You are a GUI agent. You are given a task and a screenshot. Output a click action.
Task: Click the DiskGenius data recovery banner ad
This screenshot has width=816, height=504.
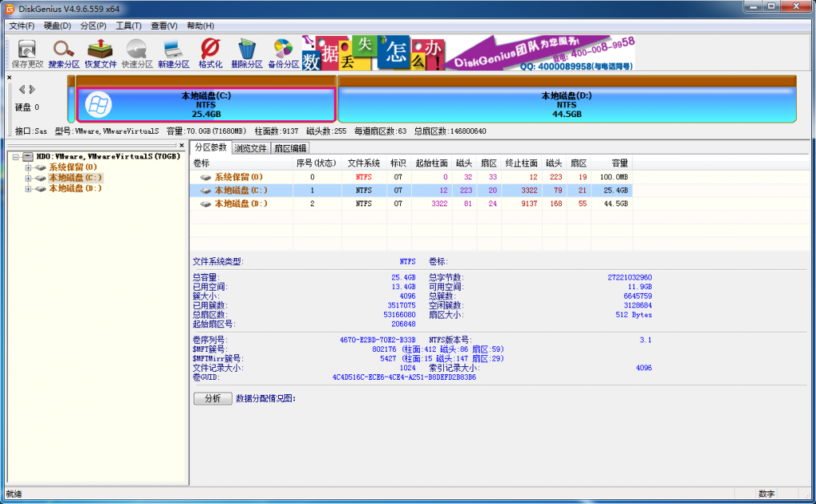[x=469, y=53]
